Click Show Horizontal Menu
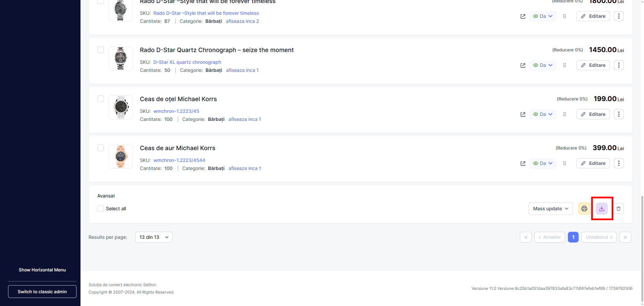This screenshot has height=306, width=644. coord(42,270)
